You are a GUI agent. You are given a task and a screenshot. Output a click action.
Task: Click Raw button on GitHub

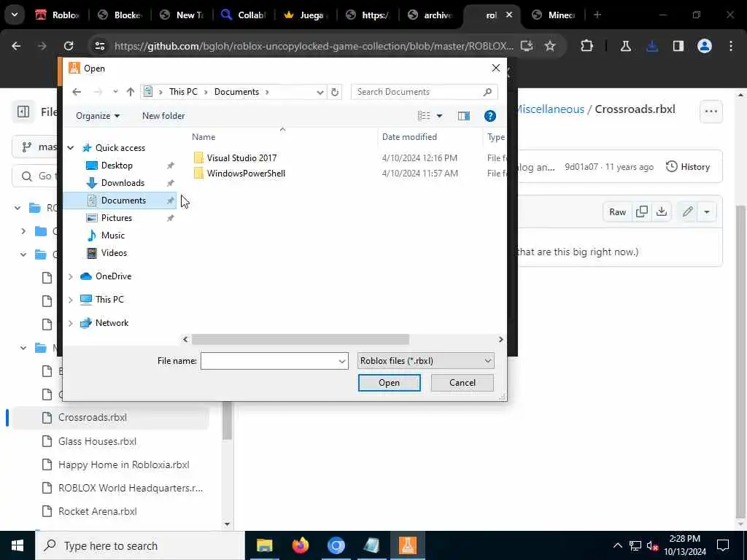pyautogui.click(x=617, y=211)
